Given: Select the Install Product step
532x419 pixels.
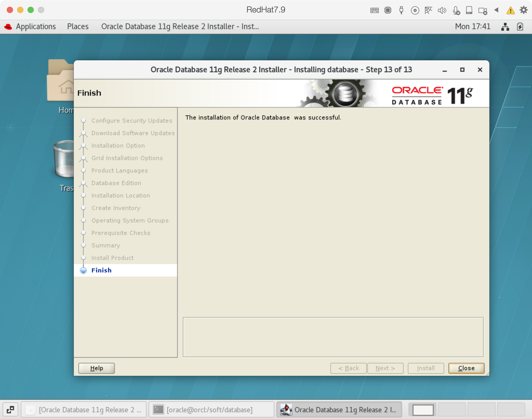Looking at the screenshot, I should [112, 258].
